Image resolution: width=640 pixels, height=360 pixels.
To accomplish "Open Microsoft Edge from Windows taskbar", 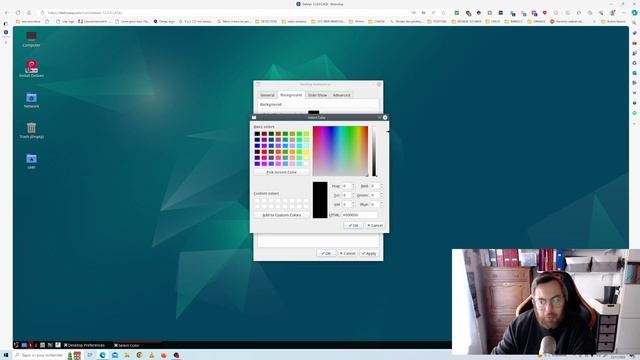I will (102, 355).
